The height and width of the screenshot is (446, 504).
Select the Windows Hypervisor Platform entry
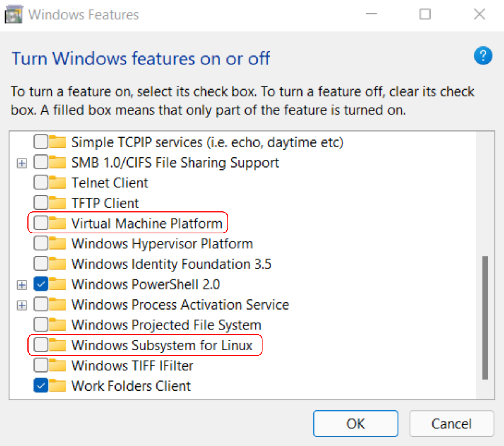click(162, 243)
